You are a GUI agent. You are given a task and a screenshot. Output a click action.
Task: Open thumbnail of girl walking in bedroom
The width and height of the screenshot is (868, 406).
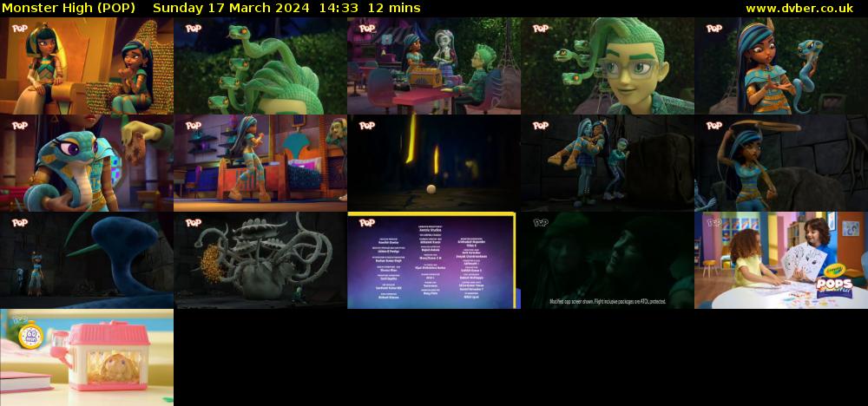click(x=260, y=163)
